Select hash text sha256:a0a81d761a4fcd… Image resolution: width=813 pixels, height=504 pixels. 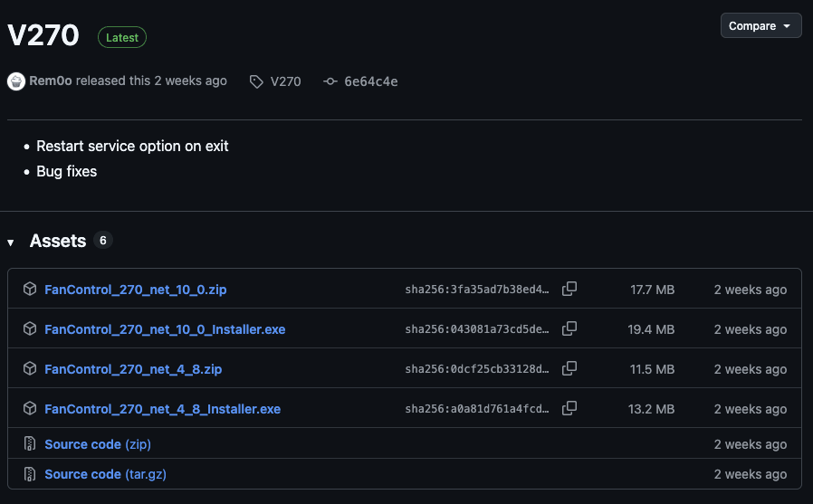[477, 409]
